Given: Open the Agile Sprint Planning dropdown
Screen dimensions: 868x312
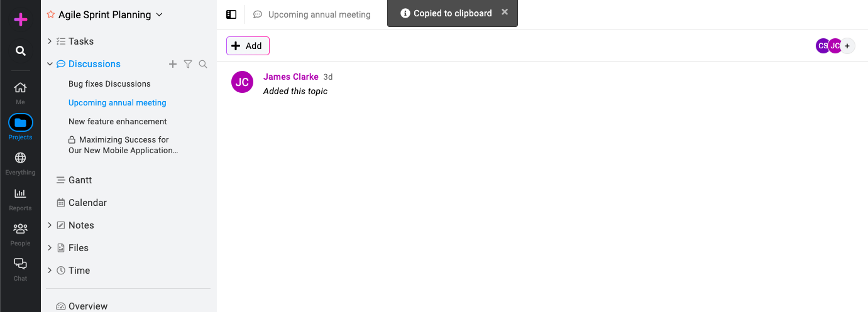Looking at the screenshot, I should 159,14.
